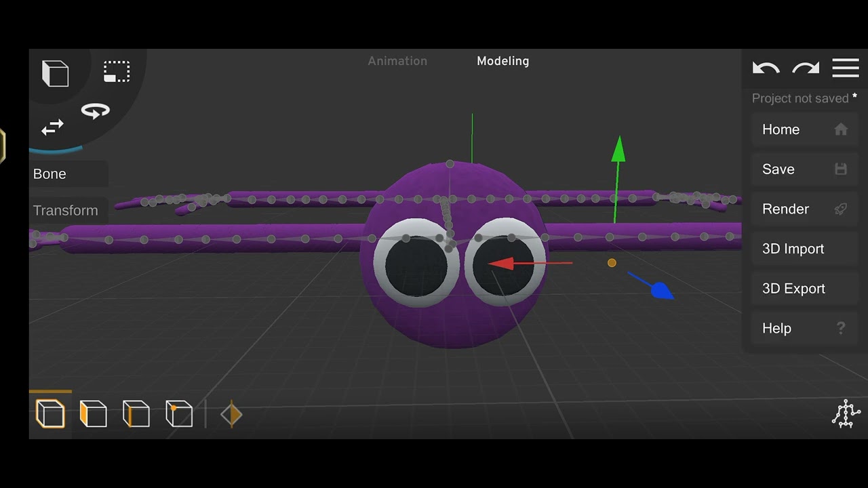Tap the floppy disk icon beside Save
This screenshot has height=488, width=868.
pyautogui.click(x=841, y=169)
